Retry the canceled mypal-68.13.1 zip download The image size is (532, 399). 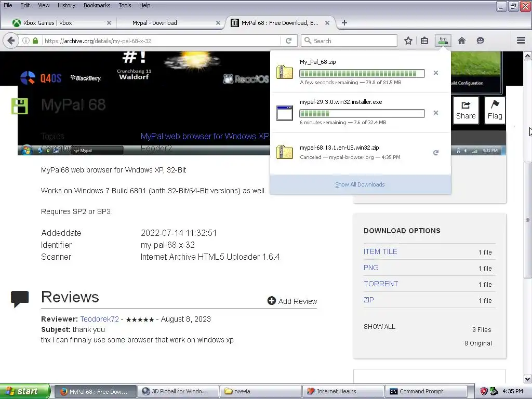(x=436, y=153)
